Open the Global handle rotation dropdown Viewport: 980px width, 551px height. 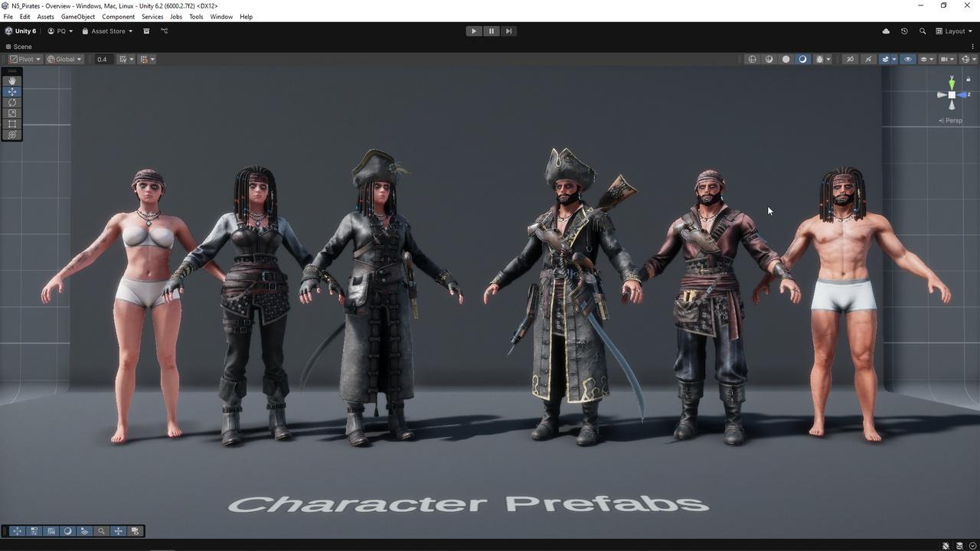click(64, 59)
